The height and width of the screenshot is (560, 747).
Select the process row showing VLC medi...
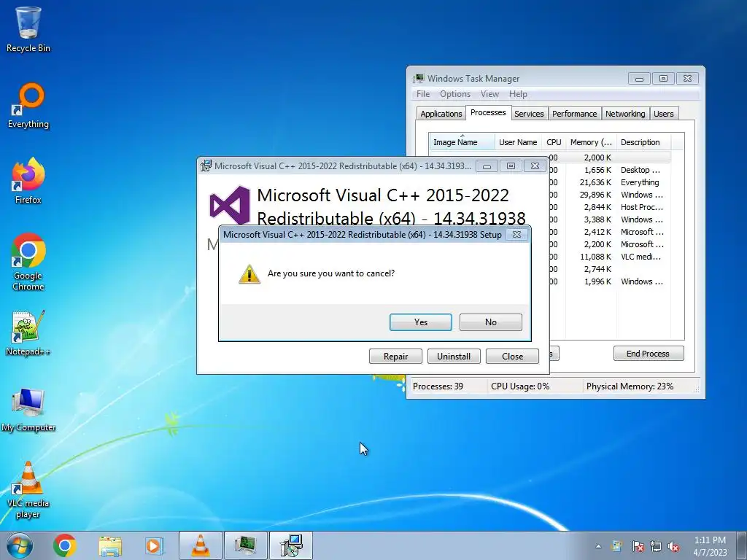tap(609, 257)
